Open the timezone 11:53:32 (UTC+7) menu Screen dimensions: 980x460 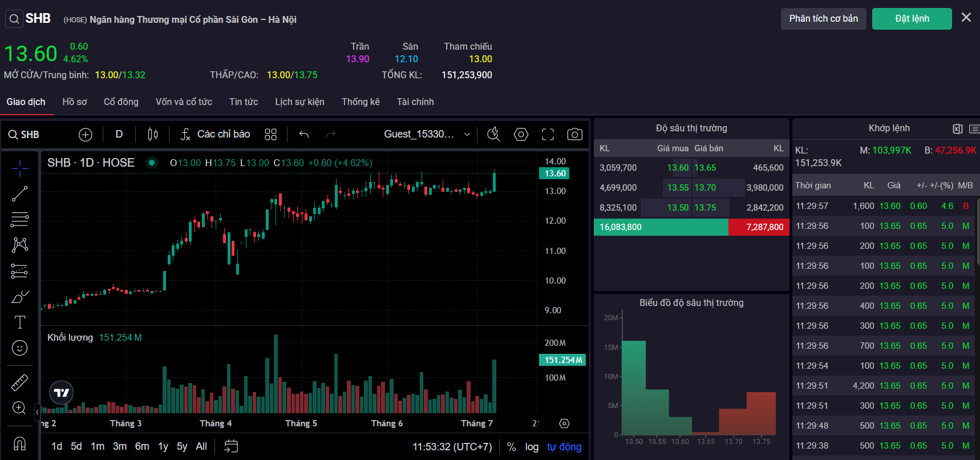(452, 447)
